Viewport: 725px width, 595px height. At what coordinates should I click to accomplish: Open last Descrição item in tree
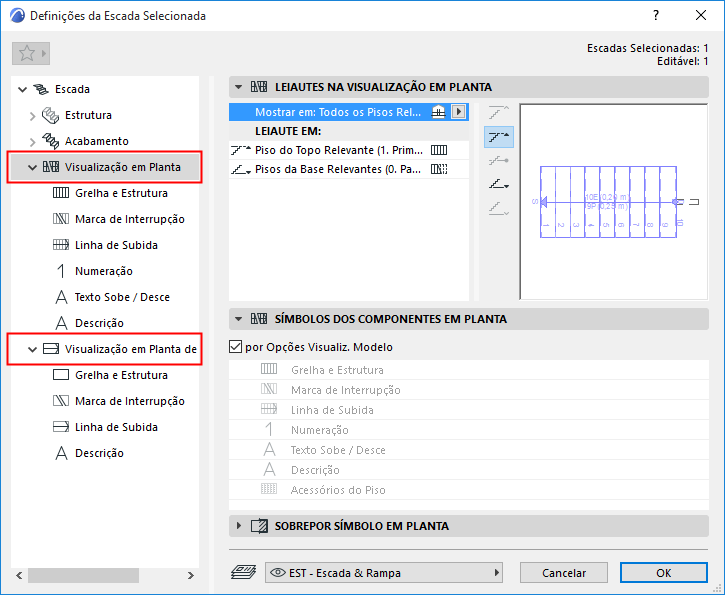tap(99, 453)
